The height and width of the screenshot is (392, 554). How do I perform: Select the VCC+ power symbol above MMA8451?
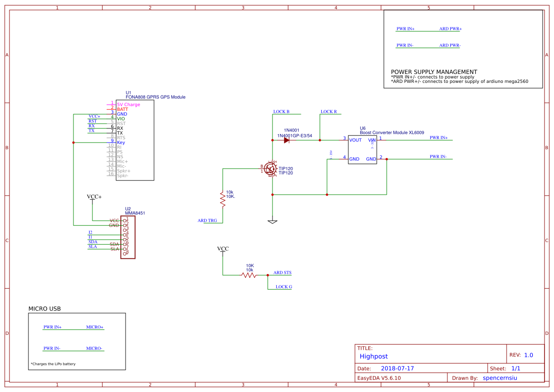94,196
